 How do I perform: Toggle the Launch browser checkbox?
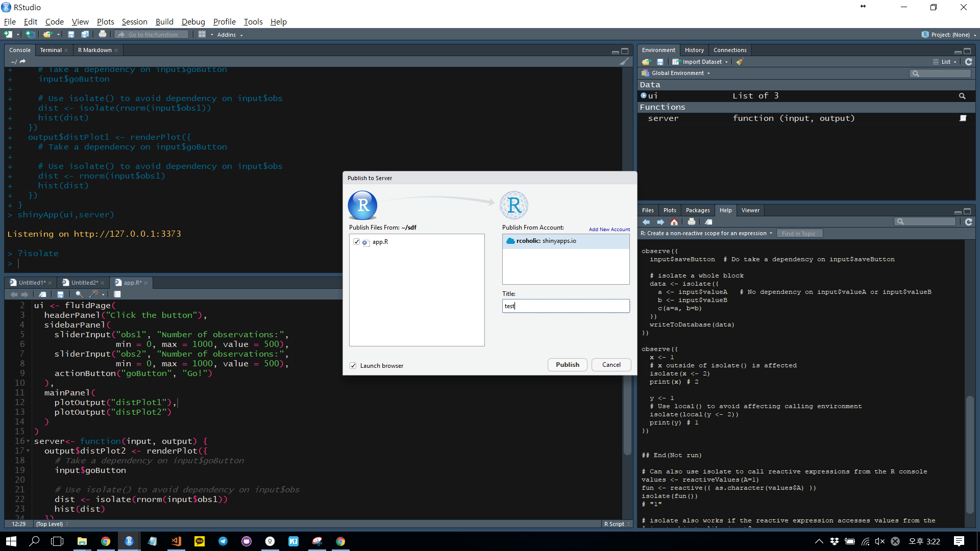353,366
